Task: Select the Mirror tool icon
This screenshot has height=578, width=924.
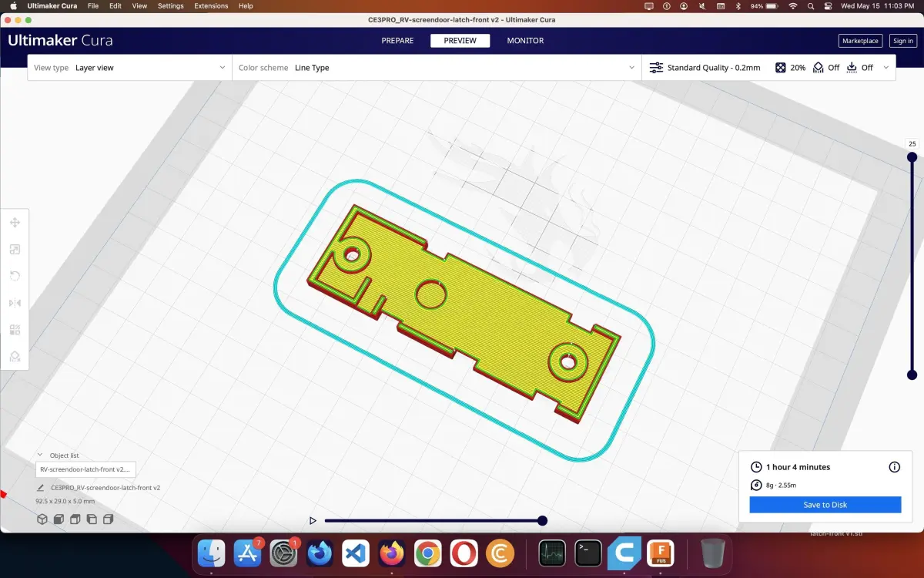Action: click(15, 303)
